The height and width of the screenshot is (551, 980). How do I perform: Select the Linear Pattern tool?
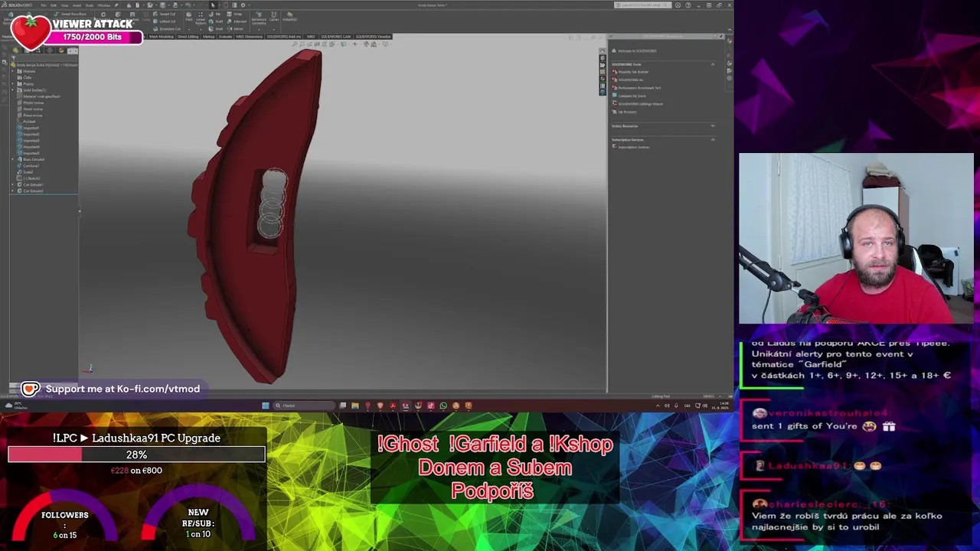(201, 18)
